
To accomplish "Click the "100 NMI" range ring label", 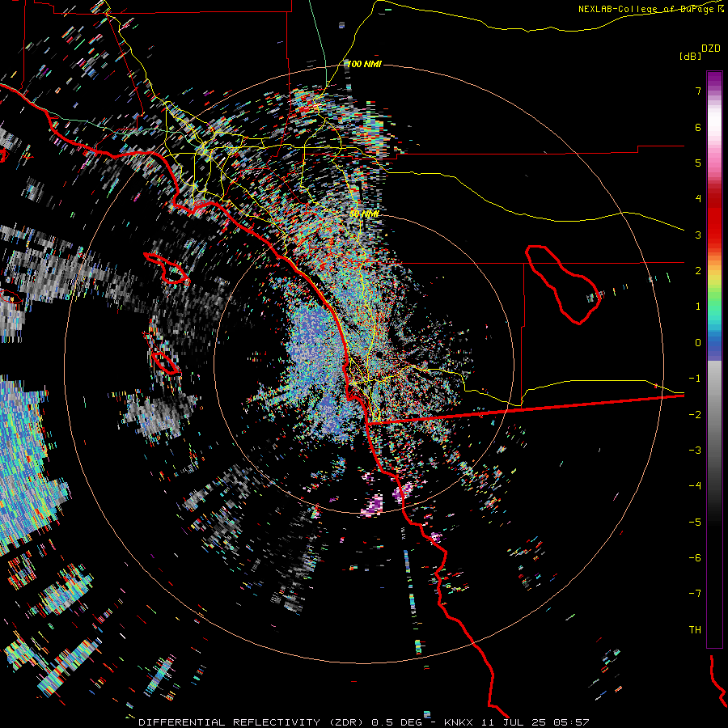I will point(365,64).
